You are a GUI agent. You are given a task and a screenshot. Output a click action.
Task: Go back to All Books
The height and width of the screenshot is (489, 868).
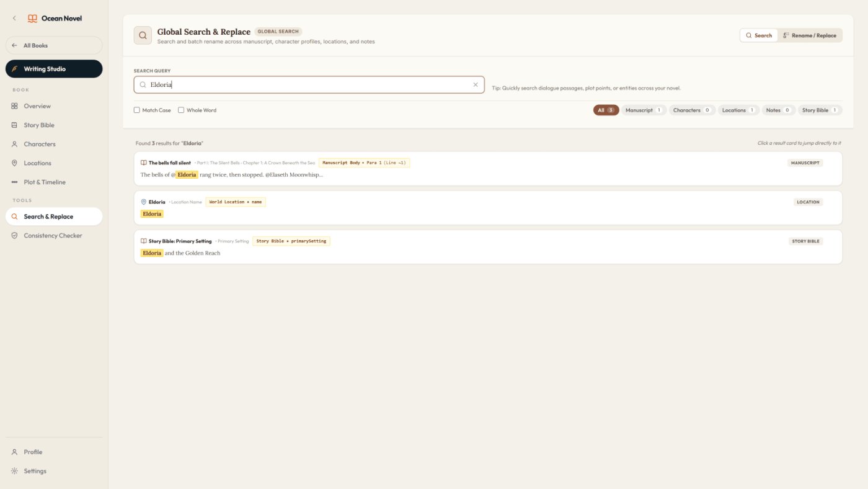pyautogui.click(x=54, y=45)
